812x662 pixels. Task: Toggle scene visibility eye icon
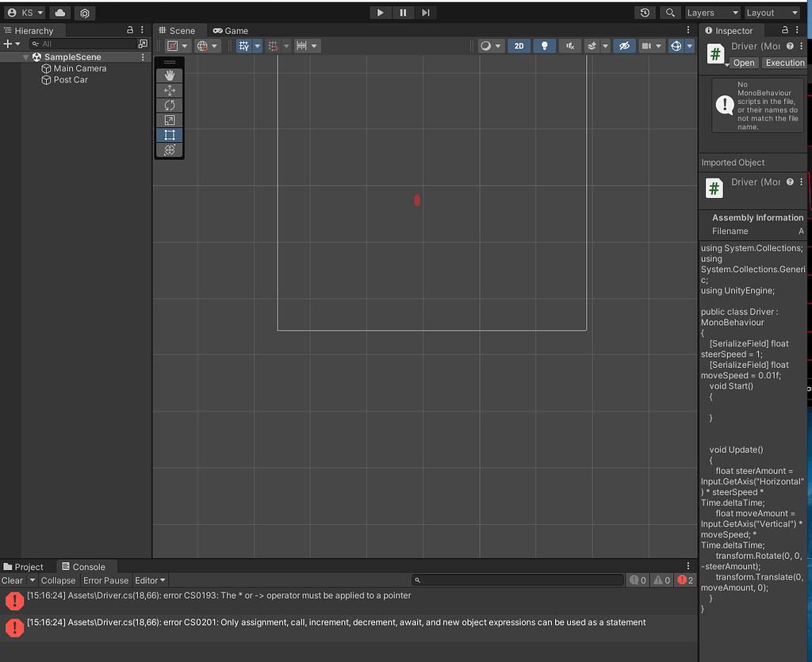click(x=624, y=46)
